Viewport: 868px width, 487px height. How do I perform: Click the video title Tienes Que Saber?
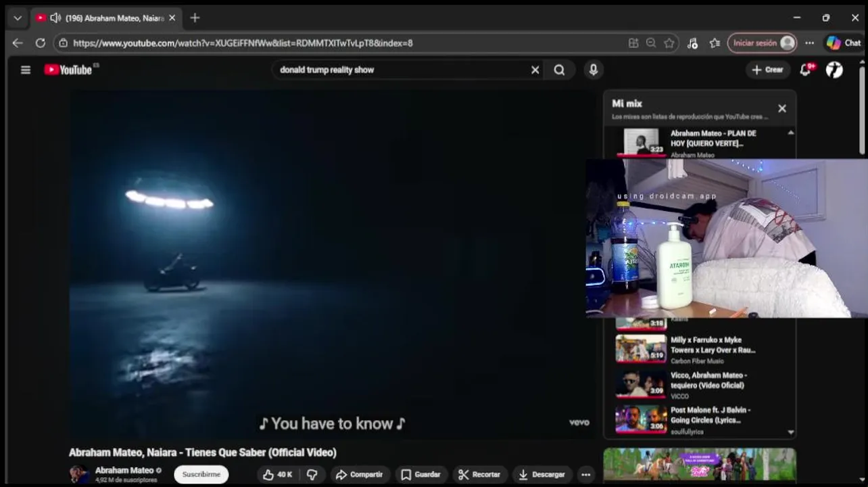[x=203, y=453]
